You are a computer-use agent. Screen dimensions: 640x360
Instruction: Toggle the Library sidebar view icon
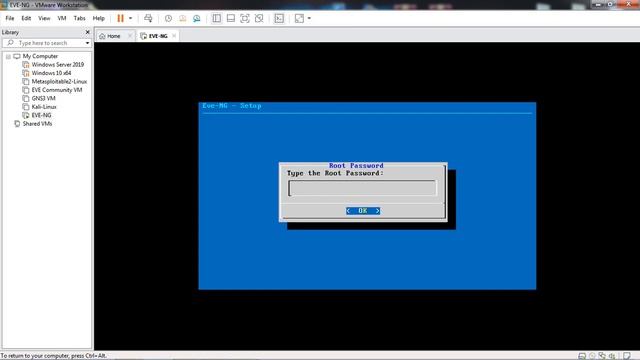point(217,18)
